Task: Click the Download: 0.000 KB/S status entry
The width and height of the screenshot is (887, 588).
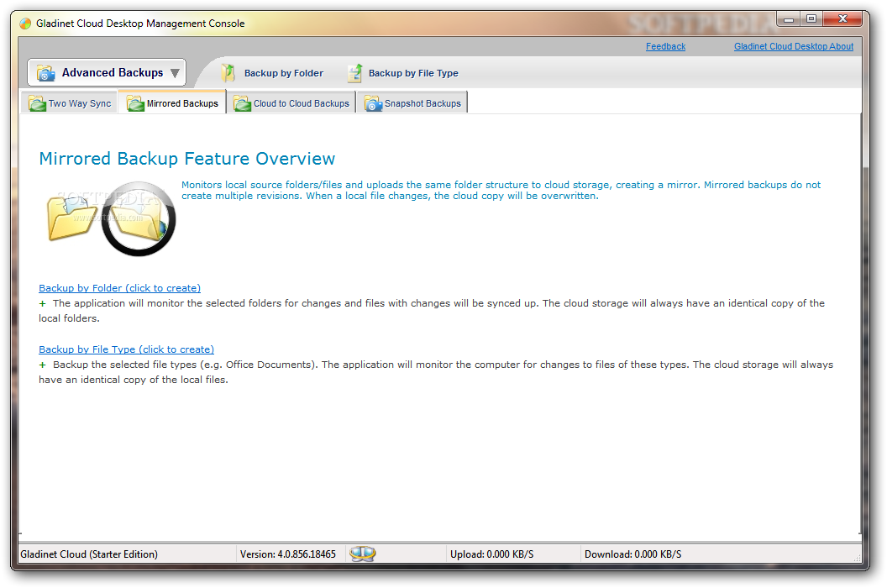Action: pyautogui.click(x=632, y=554)
